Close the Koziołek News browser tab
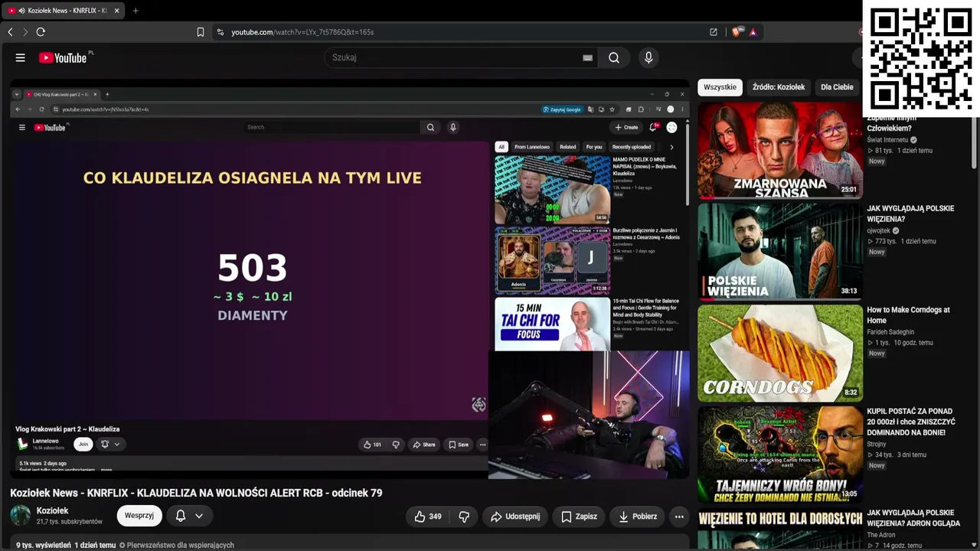Screen dimensions: 980x551 pyautogui.click(x=116, y=11)
